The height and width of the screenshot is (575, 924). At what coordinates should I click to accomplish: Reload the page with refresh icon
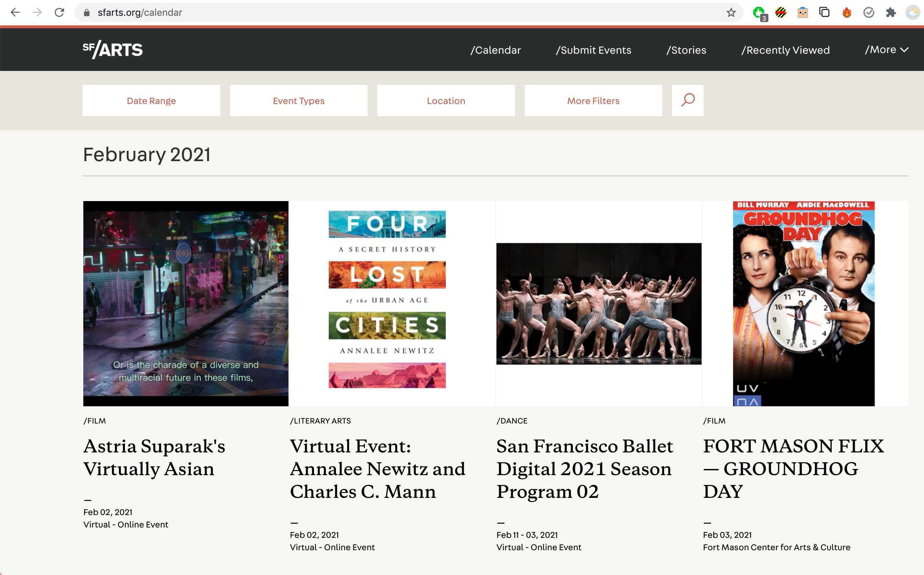[x=59, y=12]
